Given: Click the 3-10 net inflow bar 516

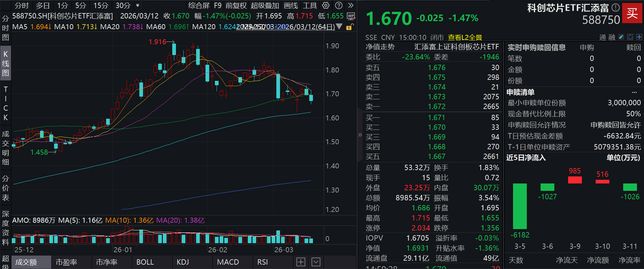Looking at the screenshot, I should (x=602, y=181).
